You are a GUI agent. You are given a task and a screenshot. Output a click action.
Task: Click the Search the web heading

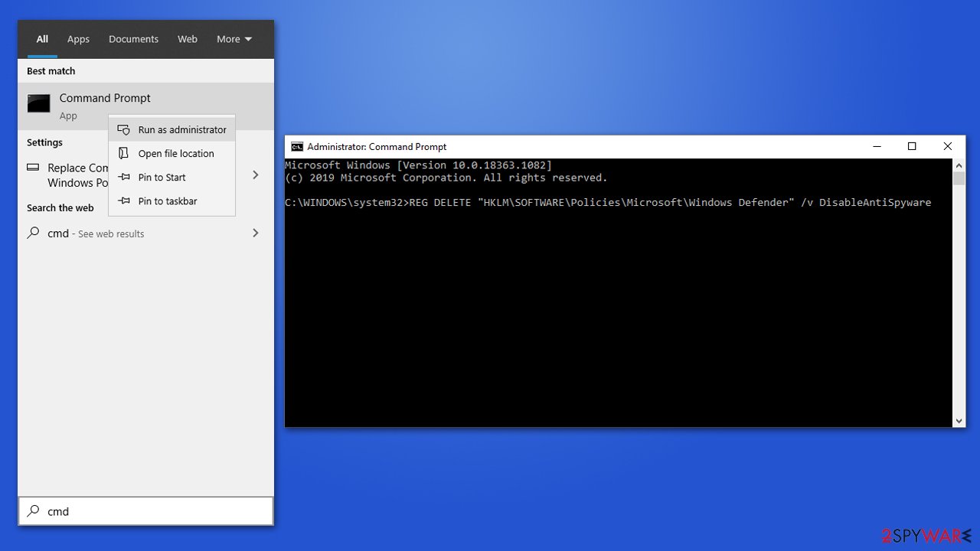[x=60, y=208]
